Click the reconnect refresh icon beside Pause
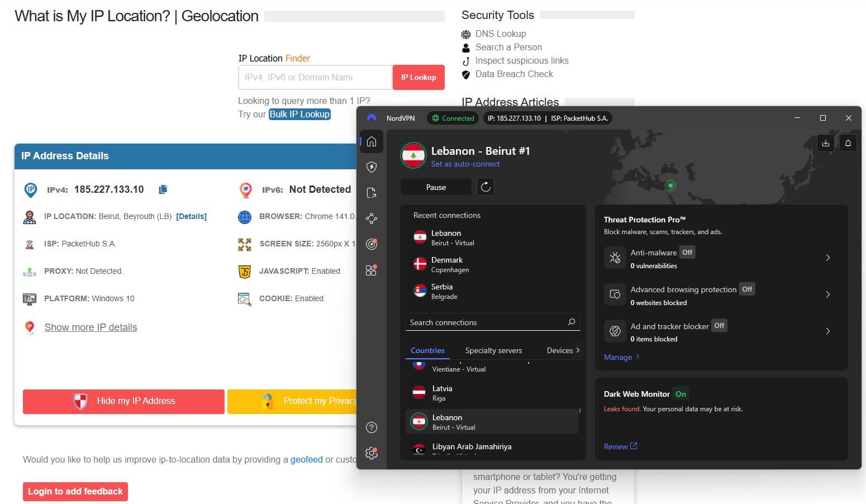This screenshot has width=866, height=504. [x=486, y=187]
